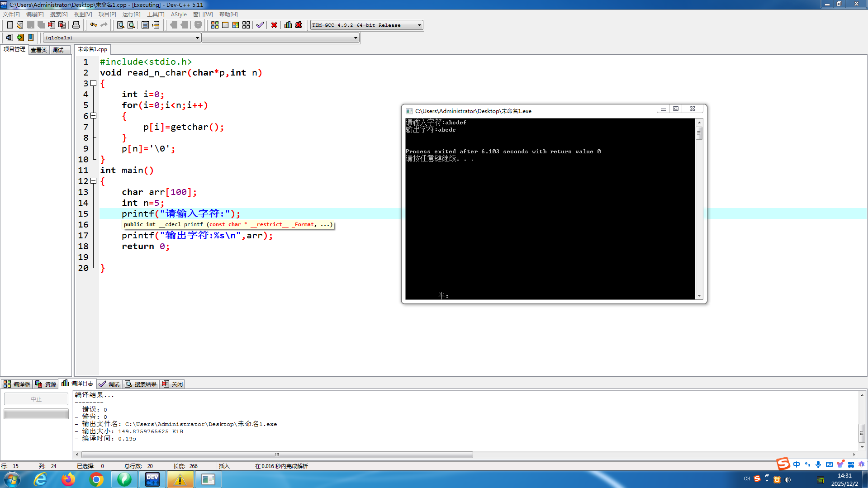
Task: Open the empty function list dropdown
Action: click(280, 38)
